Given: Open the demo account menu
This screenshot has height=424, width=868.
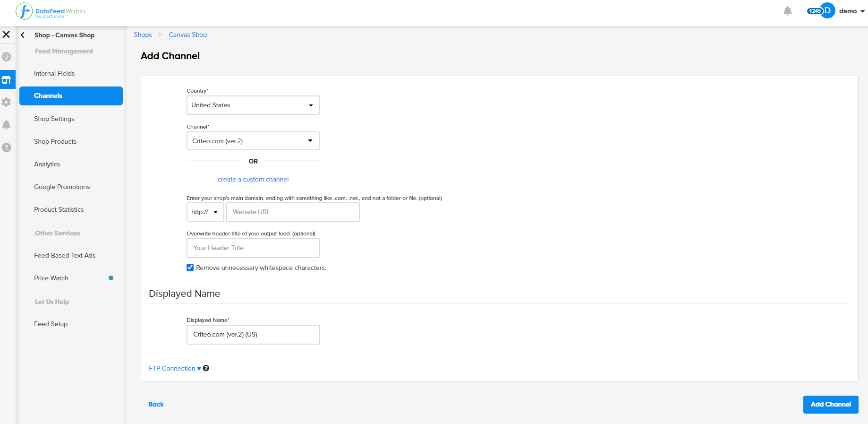Looking at the screenshot, I should pyautogui.click(x=852, y=11).
